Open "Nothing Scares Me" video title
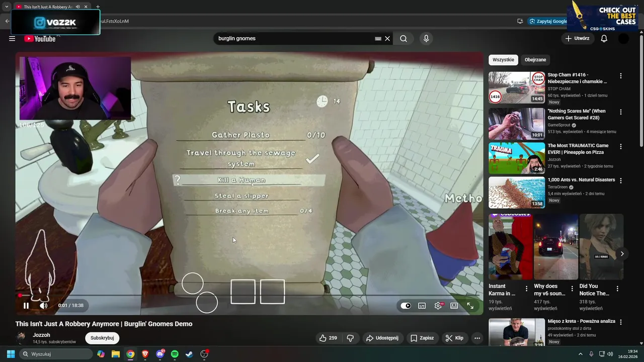This screenshot has width=644, height=362. (577, 114)
